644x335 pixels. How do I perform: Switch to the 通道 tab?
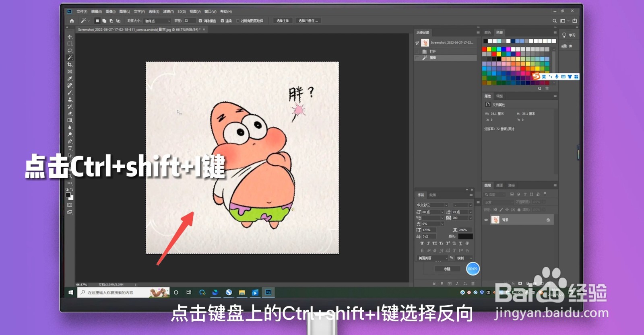[x=500, y=185]
